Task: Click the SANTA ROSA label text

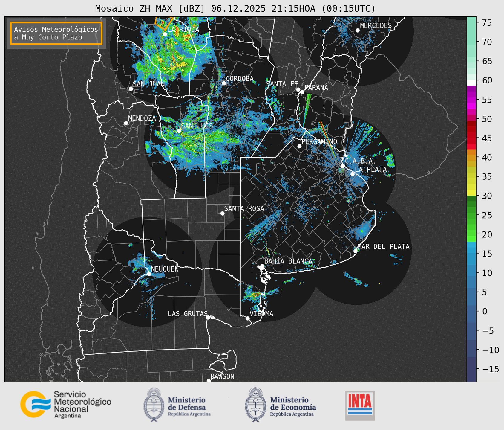Action: pyautogui.click(x=244, y=208)
